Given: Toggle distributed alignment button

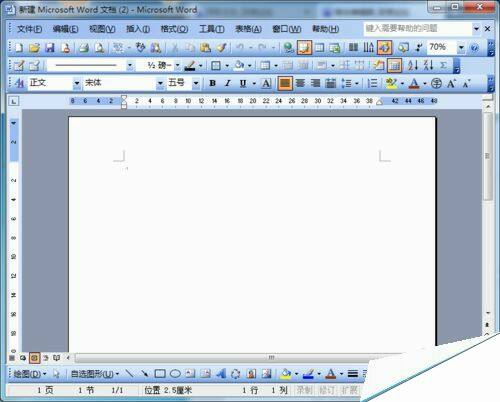Looking at the screenshot, I should coord(331,83).
